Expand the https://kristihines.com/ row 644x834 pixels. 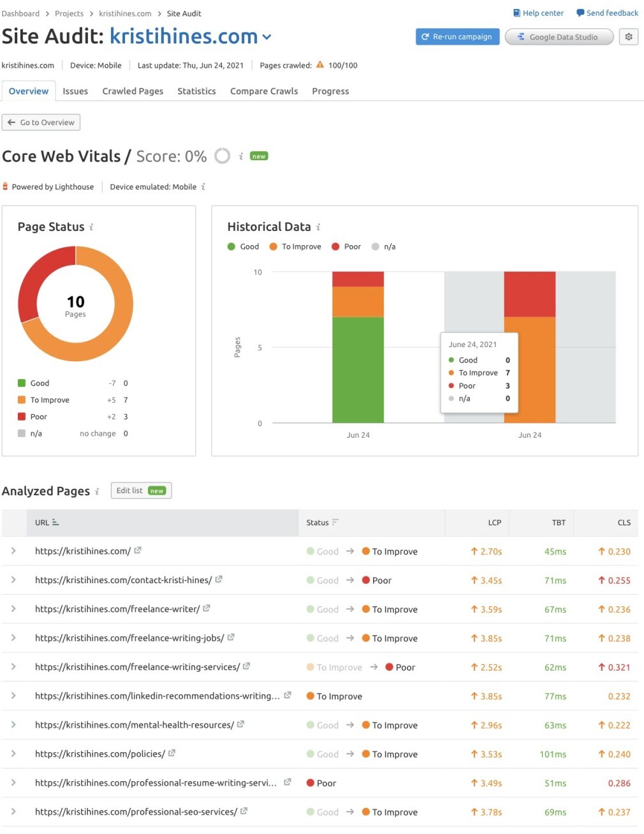click(13, 551)
